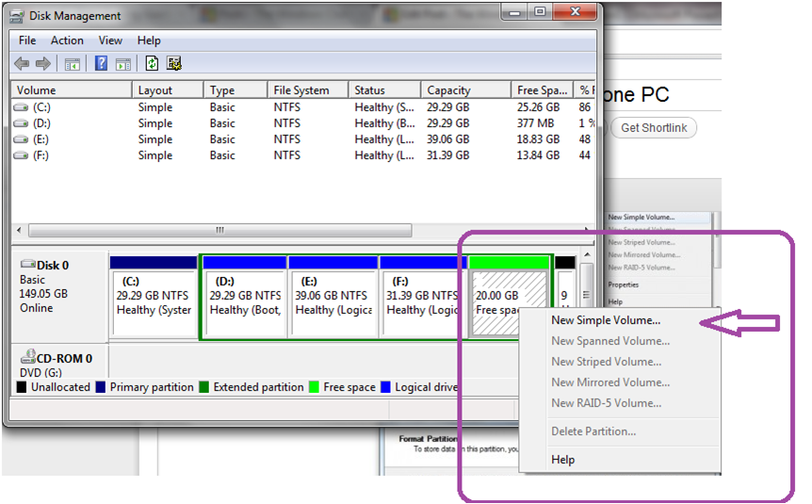Toggle the Show/Hide Console Tree icon

coord(72,65)
